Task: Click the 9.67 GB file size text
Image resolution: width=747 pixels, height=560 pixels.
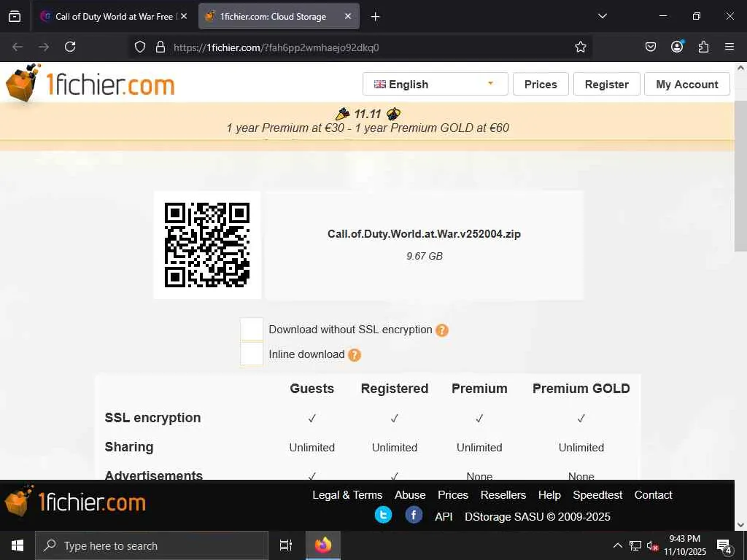Action: pos(425,256)
